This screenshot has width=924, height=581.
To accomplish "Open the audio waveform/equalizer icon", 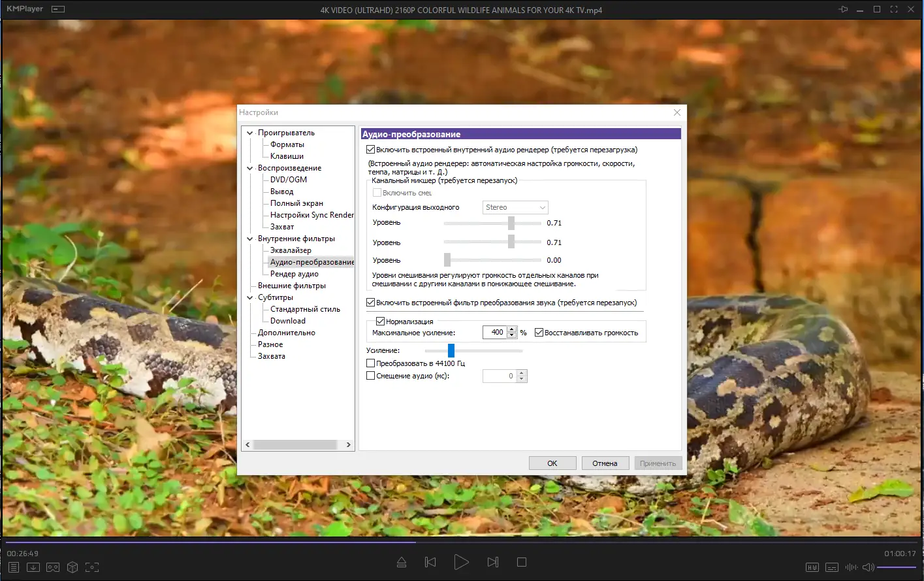I will pyautogui.click(x=852, y=567).
